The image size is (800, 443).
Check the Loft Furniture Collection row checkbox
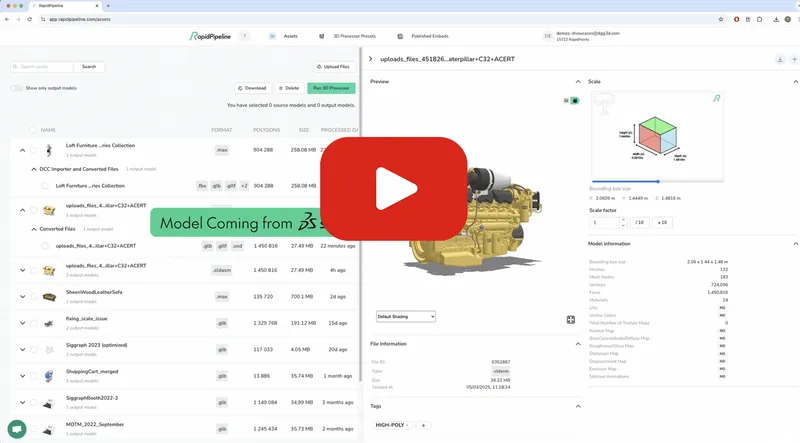(33, 150)
